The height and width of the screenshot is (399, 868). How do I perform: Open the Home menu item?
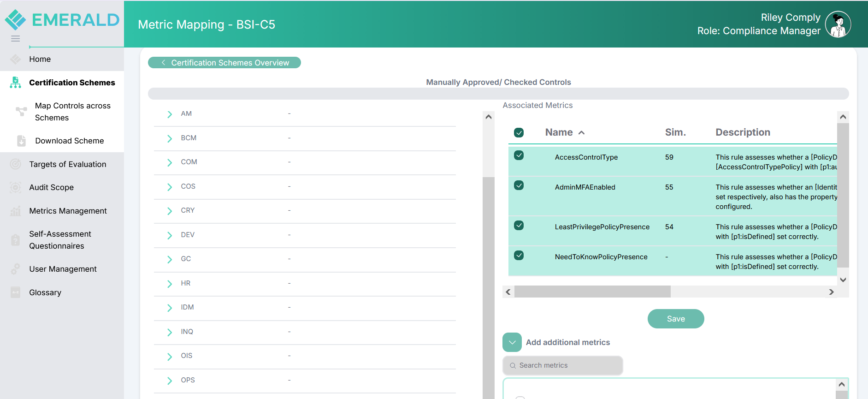coord(40,59)
